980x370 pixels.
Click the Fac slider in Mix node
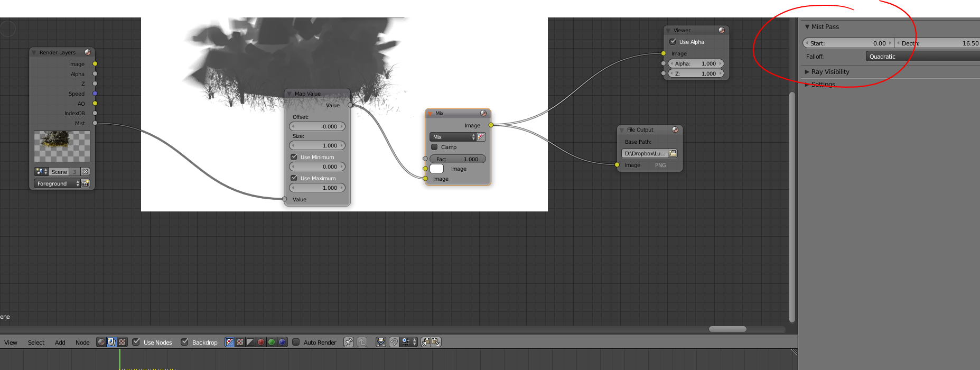(458, 159)
